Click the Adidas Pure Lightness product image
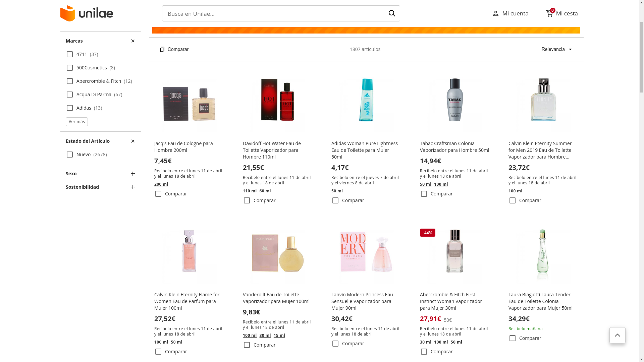 (x=366, y=100)
